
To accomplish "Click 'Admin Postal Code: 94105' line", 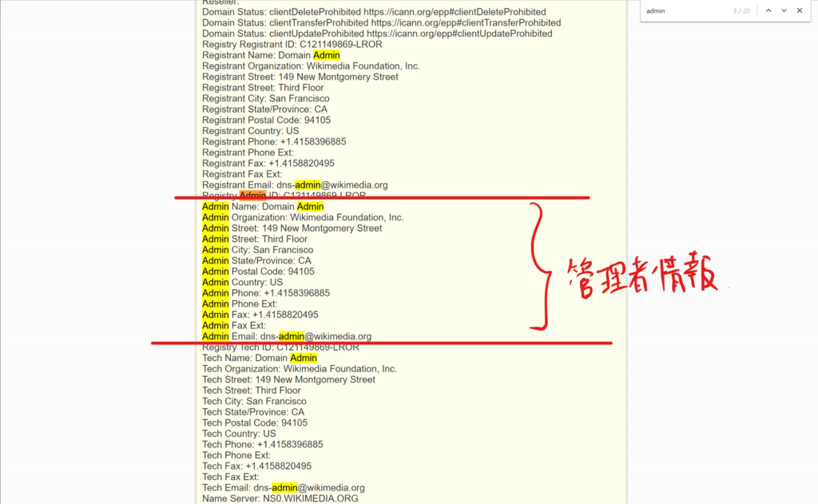I will pyautogui.click(x=258, y=272).
